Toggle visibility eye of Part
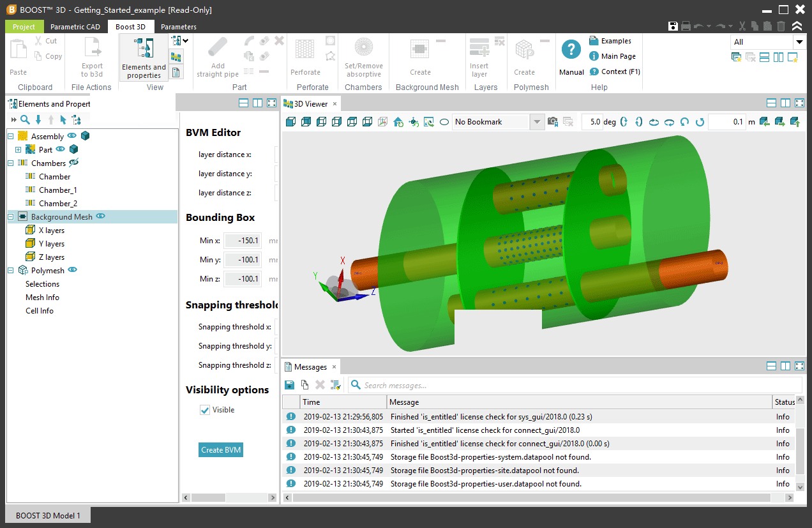 pos(60,149)
